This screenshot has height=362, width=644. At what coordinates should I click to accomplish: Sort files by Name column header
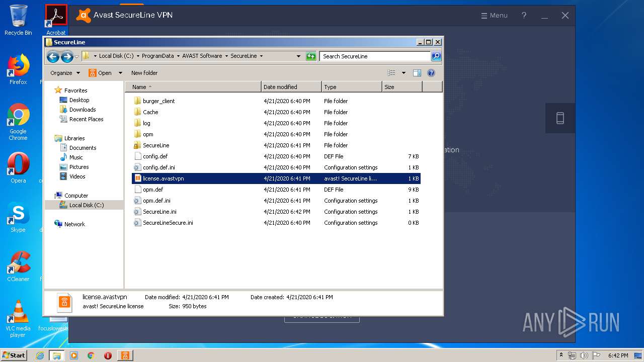193,87
